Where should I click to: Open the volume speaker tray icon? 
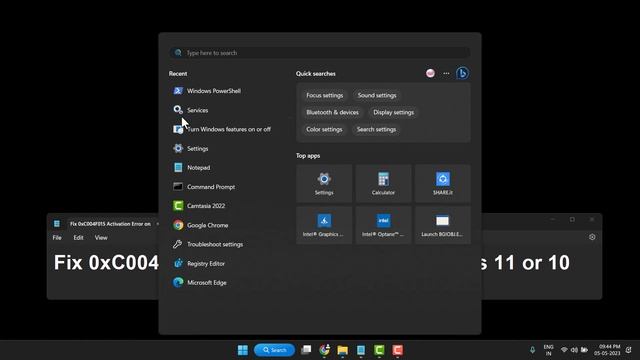coord(574,350)
